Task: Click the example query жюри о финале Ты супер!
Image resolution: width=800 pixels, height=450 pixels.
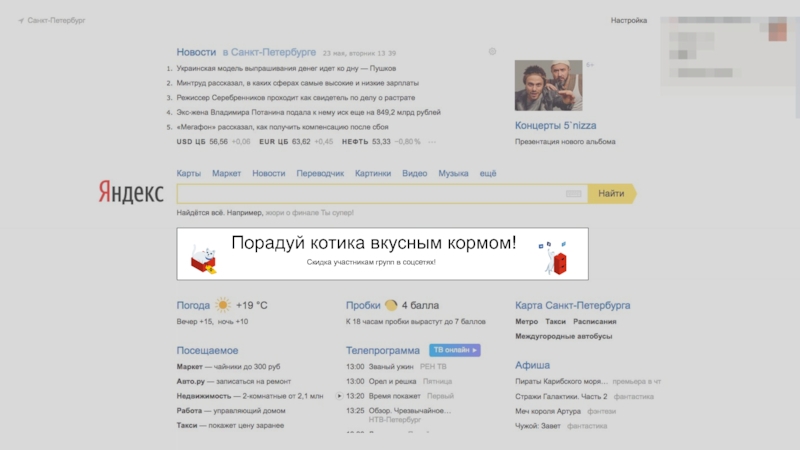Action: (x=310, y=213)
